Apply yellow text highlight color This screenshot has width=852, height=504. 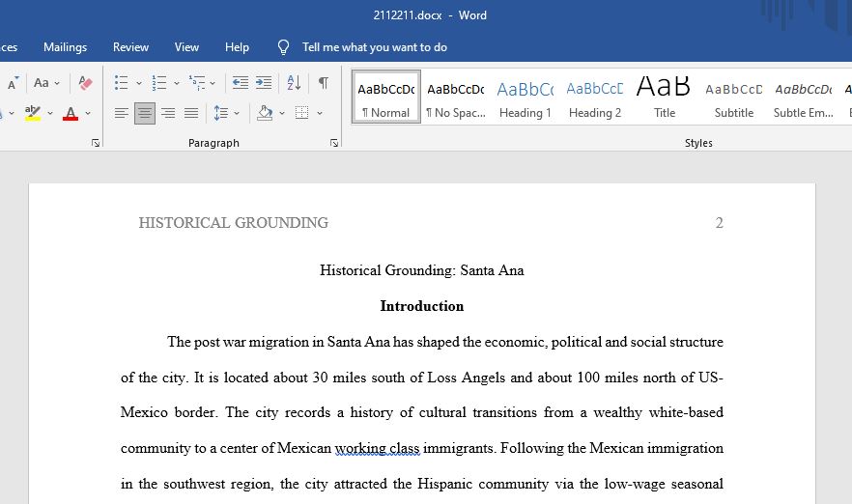(33, 113)
